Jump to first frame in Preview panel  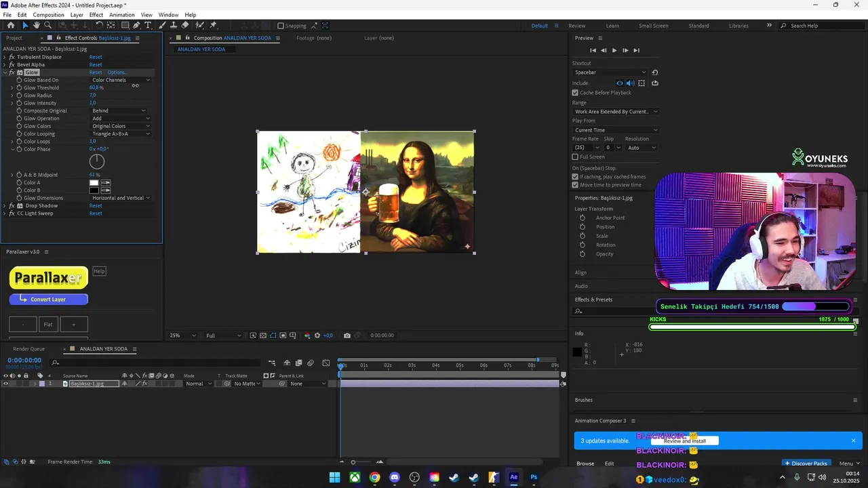(x=593, y=50)
